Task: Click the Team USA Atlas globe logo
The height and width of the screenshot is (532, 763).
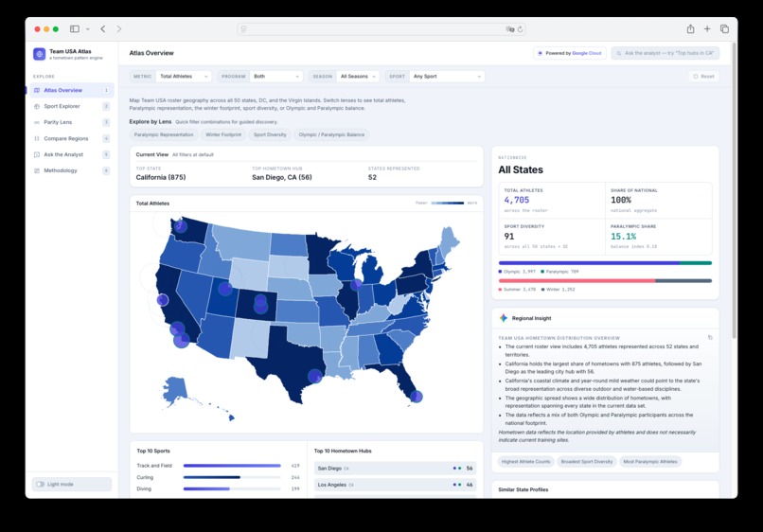Action: pos(40,54)
